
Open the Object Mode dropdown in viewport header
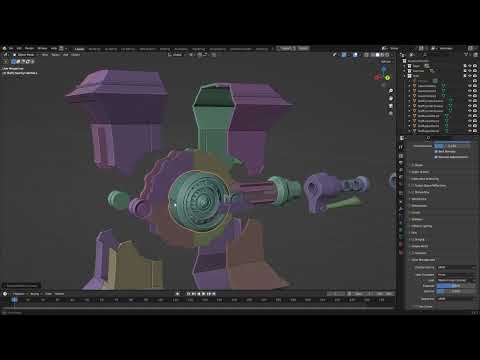pos(25,55)
